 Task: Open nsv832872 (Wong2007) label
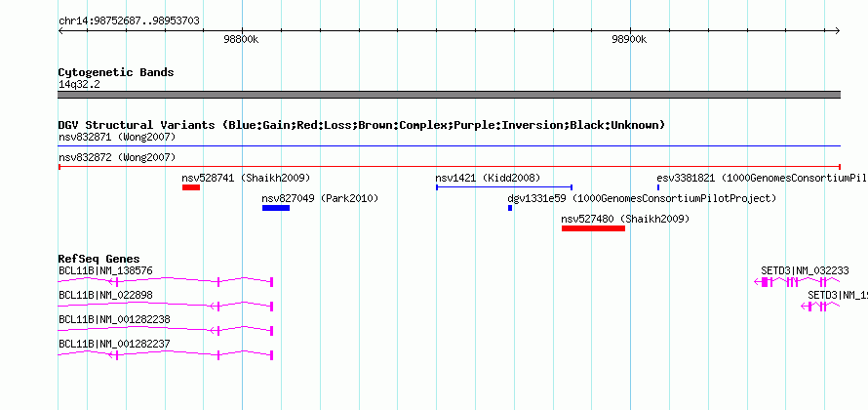point(117,157)
